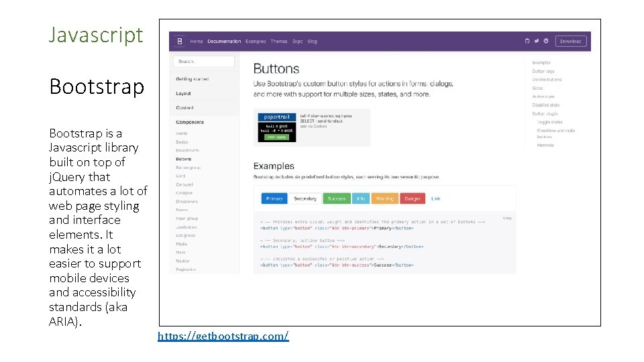Select the Documentation nav item
Screen dimensions: 644x362
coord(224,42)
